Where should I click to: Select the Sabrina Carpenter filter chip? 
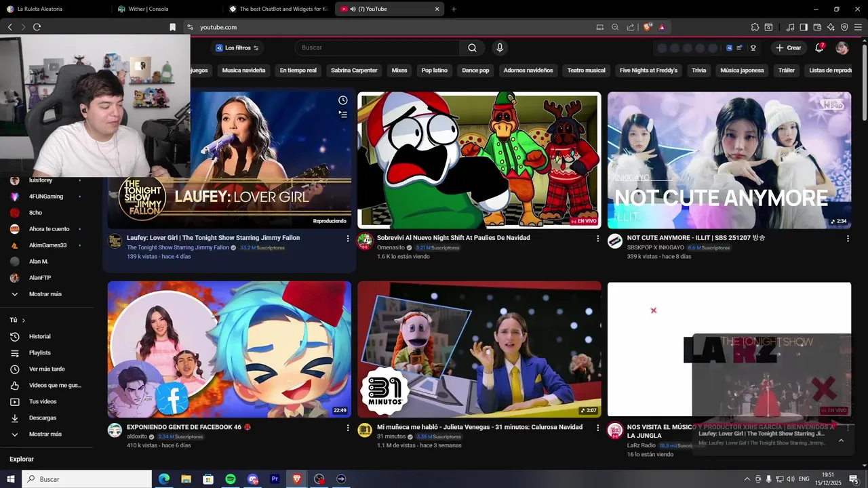[354, 70]
